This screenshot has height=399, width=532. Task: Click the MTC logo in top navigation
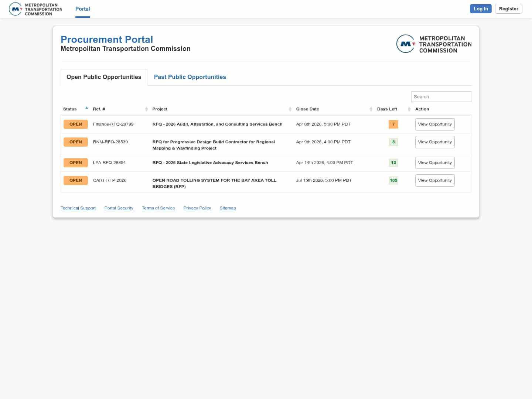[35, 9]
